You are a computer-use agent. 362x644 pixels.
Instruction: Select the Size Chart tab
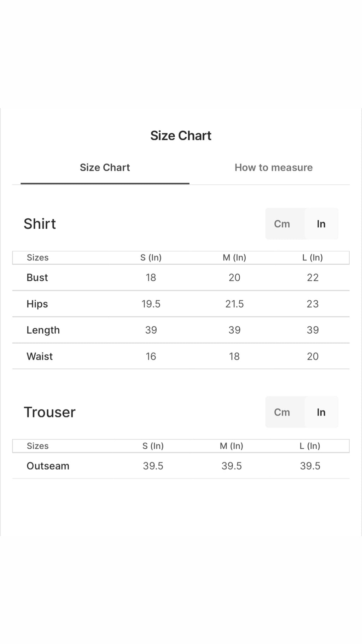point(105,167)
